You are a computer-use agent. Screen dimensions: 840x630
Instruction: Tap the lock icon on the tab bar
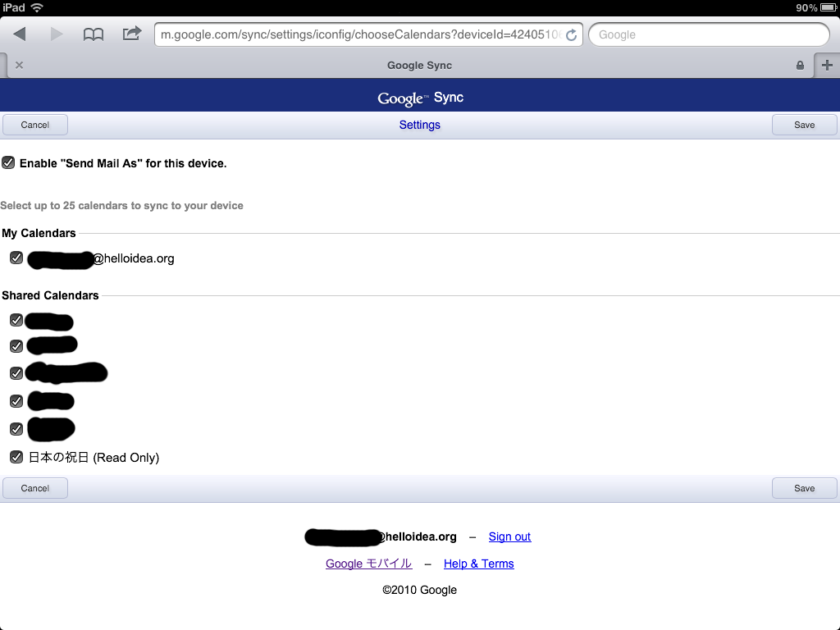click(x=800, y=65)
